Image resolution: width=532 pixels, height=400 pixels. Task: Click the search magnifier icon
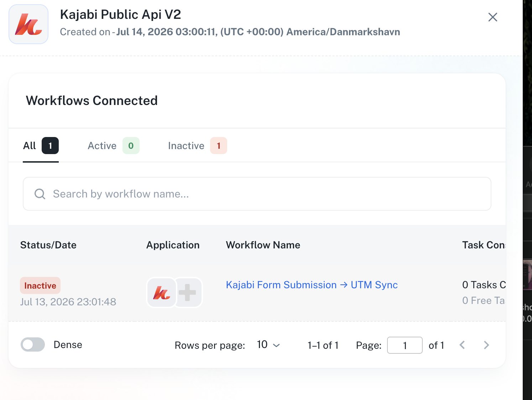pos(40,194)
